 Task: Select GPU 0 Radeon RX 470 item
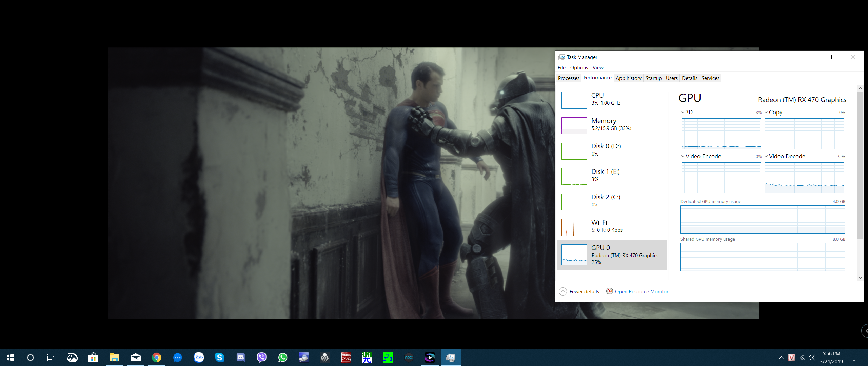pyautogui.click(x=612, y=255)
